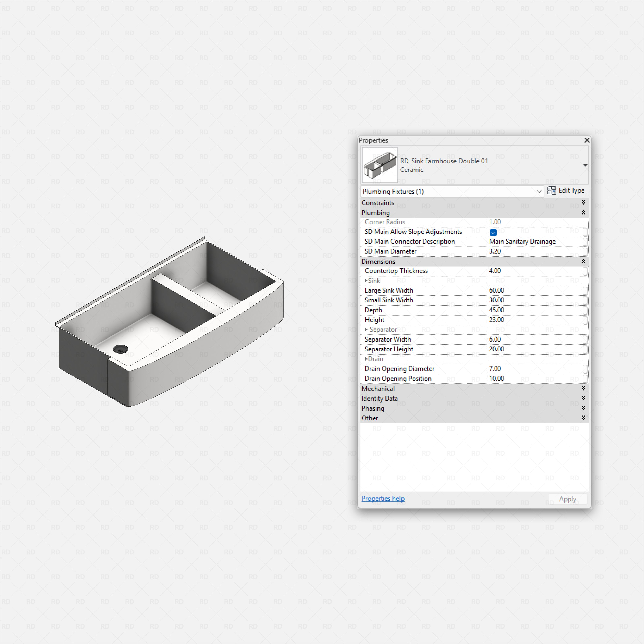The image size is (644, 644).
Task: Click the Edit Type icon
Action: pos(552,191)
